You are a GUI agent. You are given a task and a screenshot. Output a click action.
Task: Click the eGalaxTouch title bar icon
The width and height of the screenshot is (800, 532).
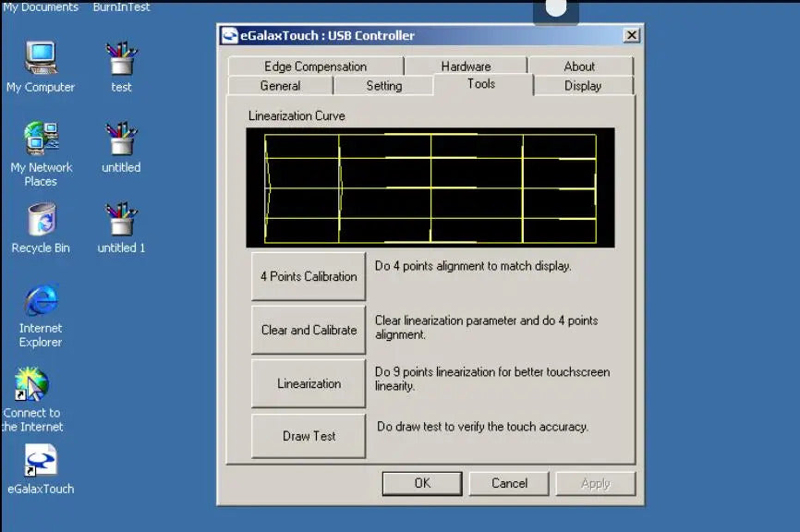pyautogui.click(x=230, y=36)
